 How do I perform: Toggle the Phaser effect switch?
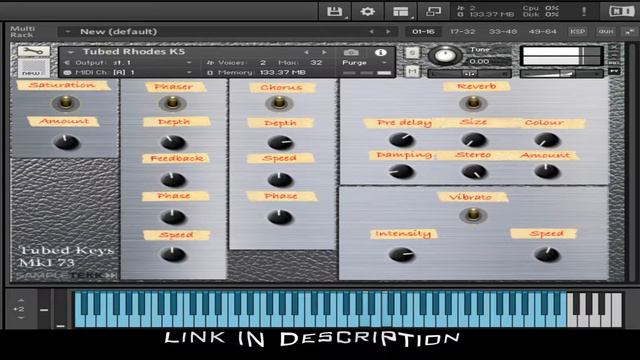point(173,103)
